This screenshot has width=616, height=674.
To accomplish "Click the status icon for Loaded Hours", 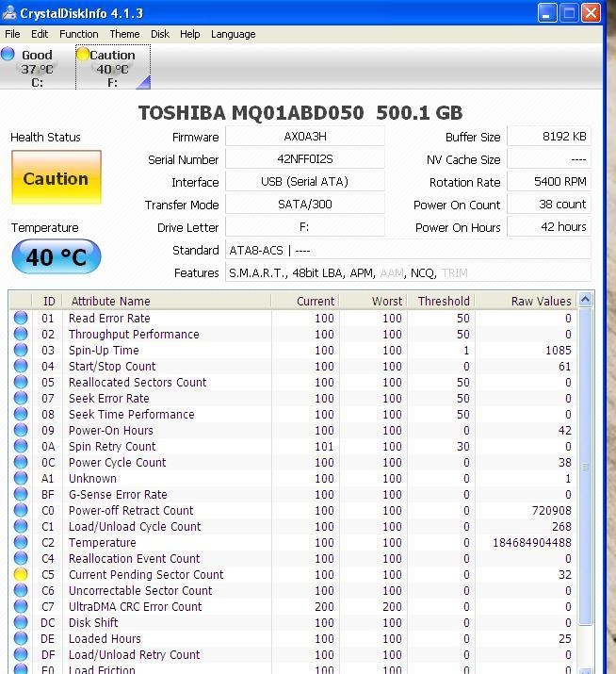I will coord(21,638).
